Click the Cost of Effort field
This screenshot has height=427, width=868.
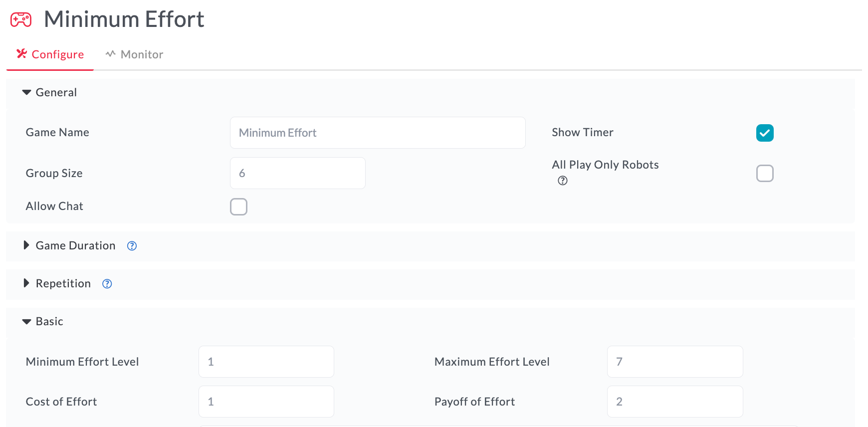[x=266, y=402]
